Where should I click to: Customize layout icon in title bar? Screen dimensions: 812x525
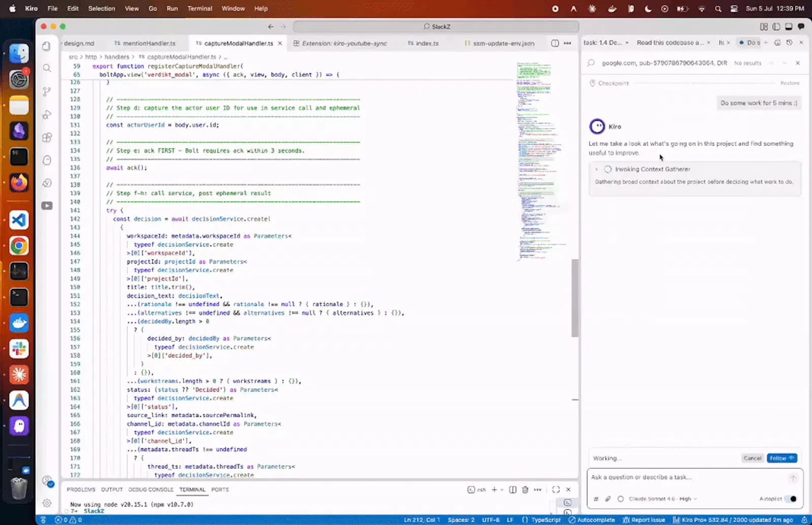click(764, 26)
